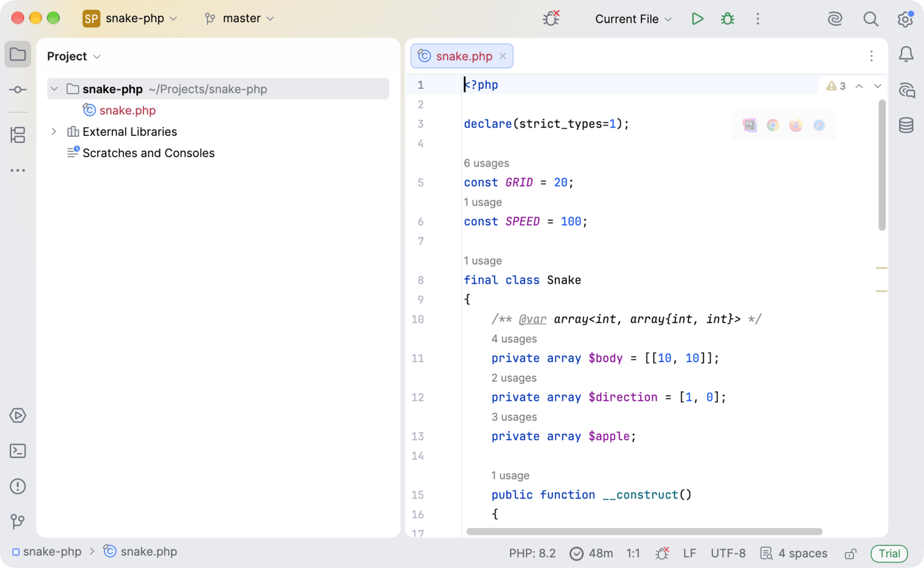Open the Git tool window
The width and height of the screenshot is (924, 568).
pyautogui.click(x=18, y=521)
